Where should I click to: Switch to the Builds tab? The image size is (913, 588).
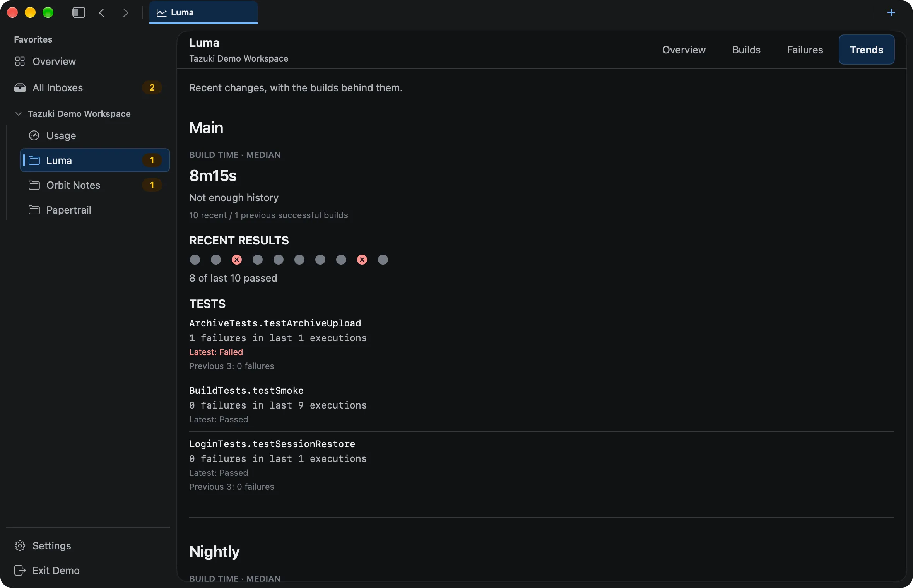click(x=746, y=50)
